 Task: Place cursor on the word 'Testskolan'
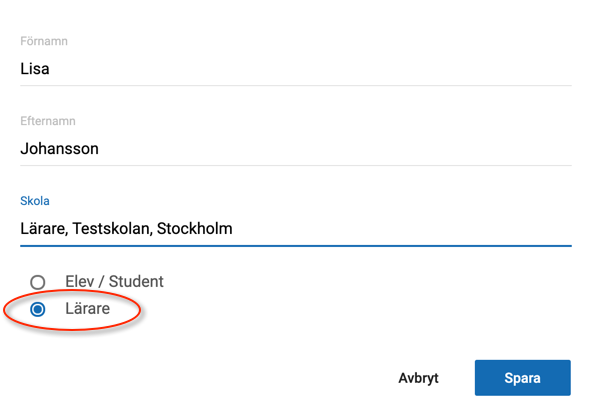(x=112, y=229)
